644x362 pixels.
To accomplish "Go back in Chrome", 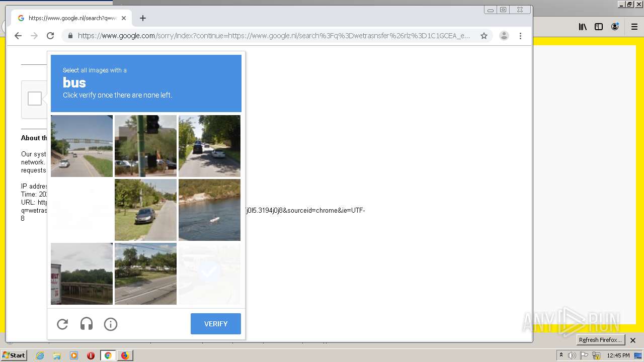I will pos(18,36).
